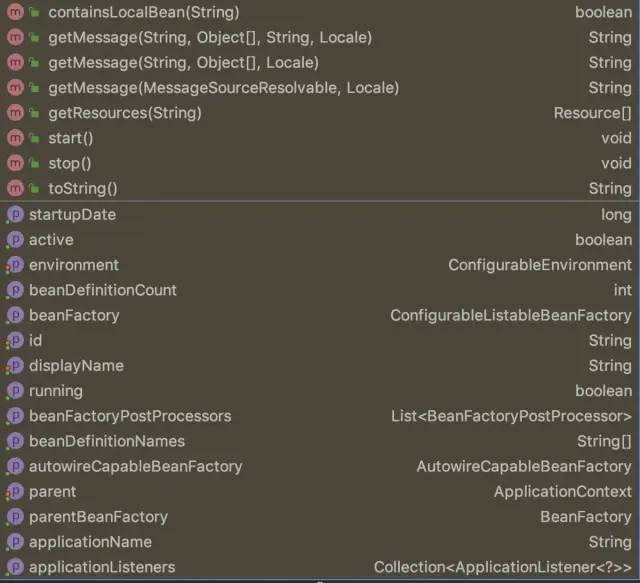Viewport: 640px width, 583px height.
Task: Select the beanFactoryPostProcessors property
Action: click(x=130, y=416)
